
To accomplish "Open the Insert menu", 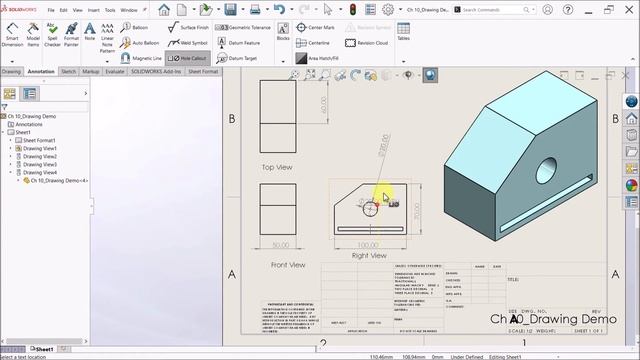I will 93,10.
